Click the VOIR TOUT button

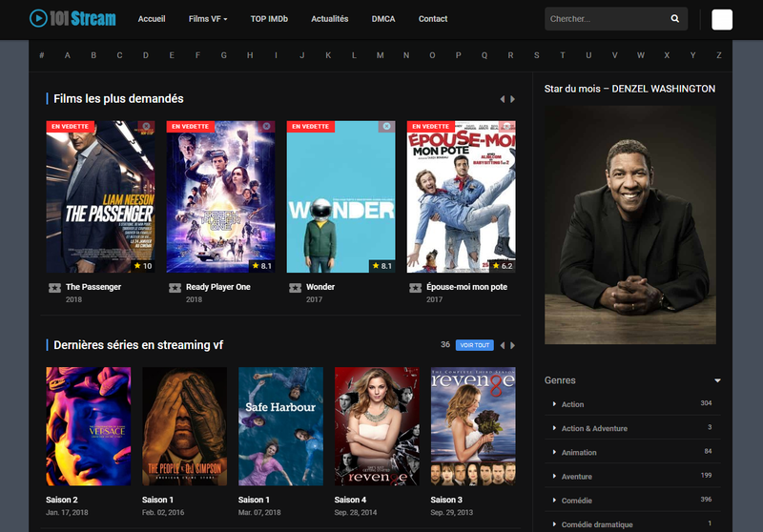(474, 345)
